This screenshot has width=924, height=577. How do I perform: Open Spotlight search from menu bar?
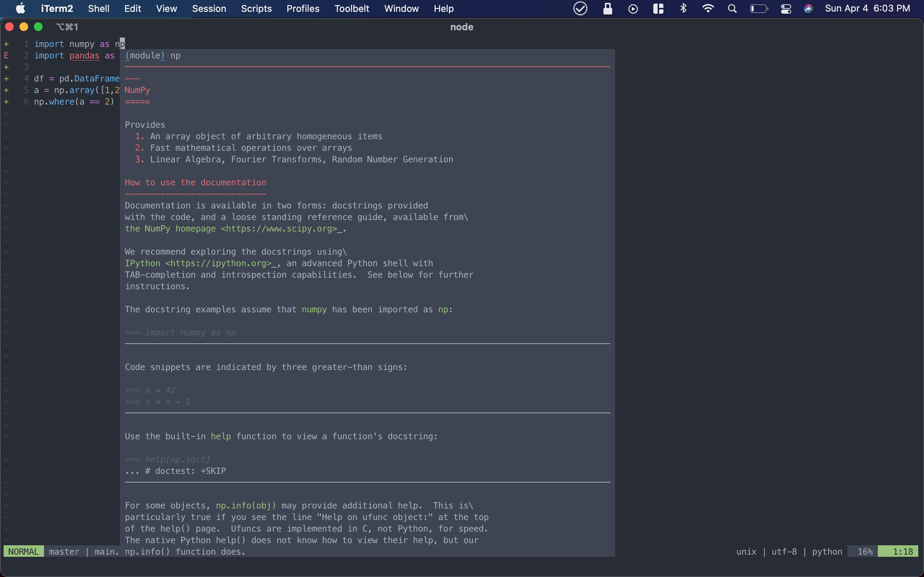click(732, 8)
